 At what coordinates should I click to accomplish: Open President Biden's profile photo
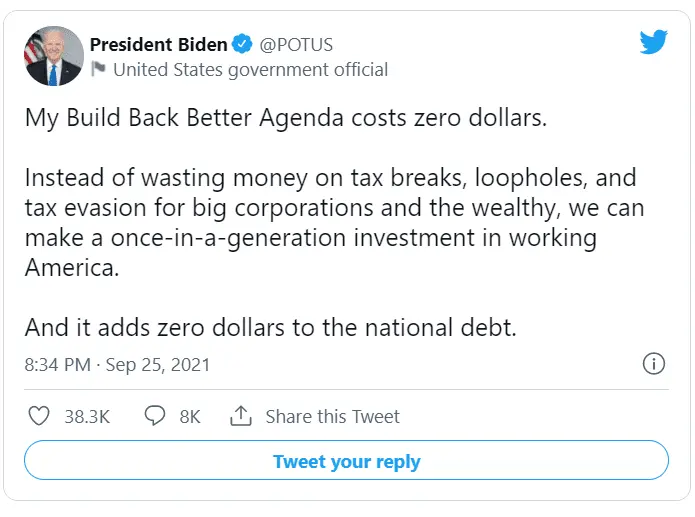coord(53,56)
